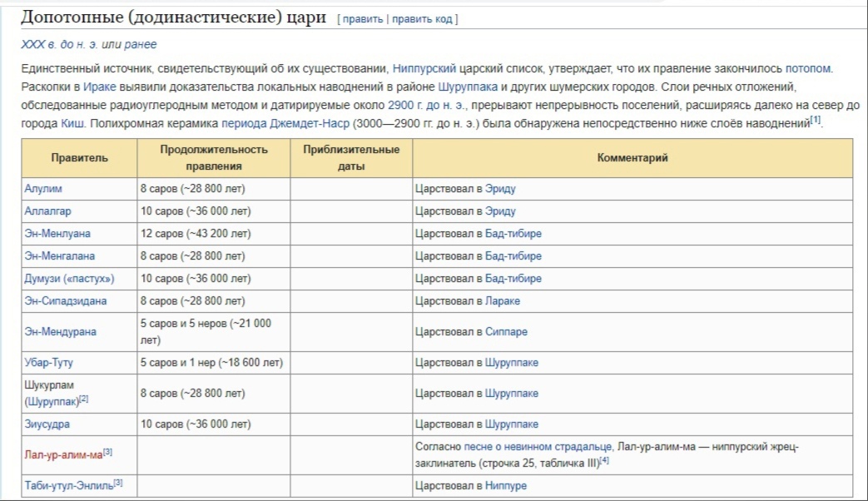Open the 'Киш' city link
Screen dimensions: 868x501
(72, 123)
